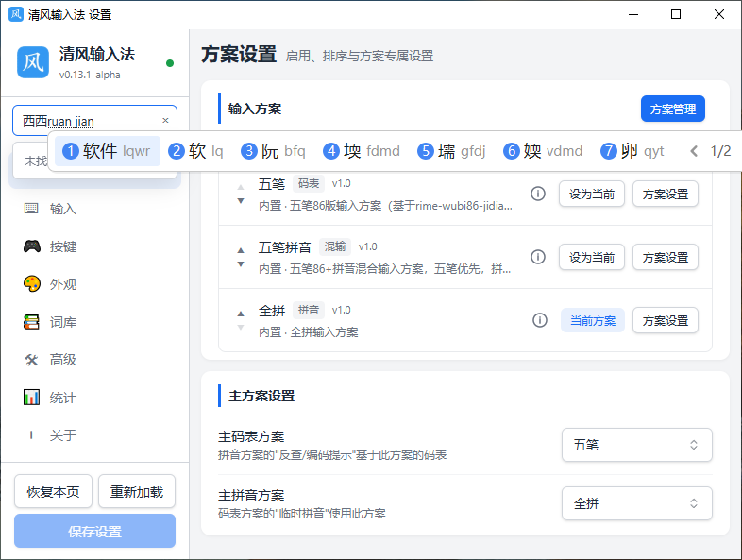Click the palette icon next to 外观
The height and width of the screenshot is (560, 742).
[x=32, y=284]
